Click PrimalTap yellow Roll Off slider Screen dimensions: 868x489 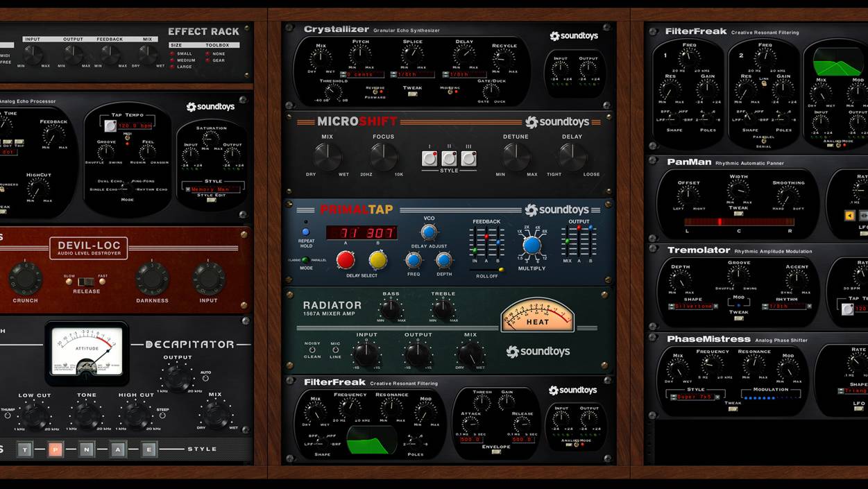pos(502,269)
